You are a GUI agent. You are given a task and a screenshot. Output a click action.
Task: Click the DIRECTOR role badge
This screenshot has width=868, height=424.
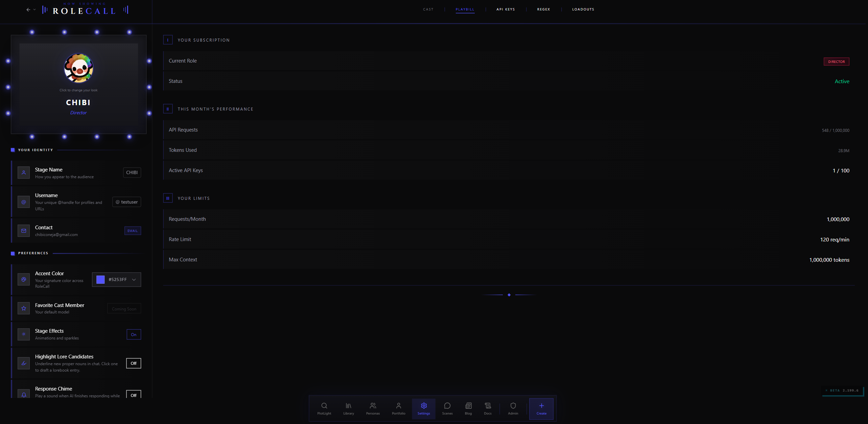(x=836, y=62)
